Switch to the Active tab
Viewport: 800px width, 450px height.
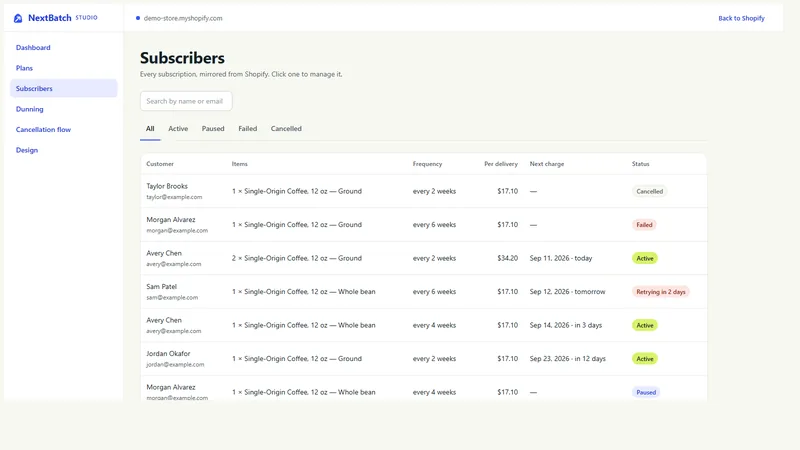pos(178,129)
